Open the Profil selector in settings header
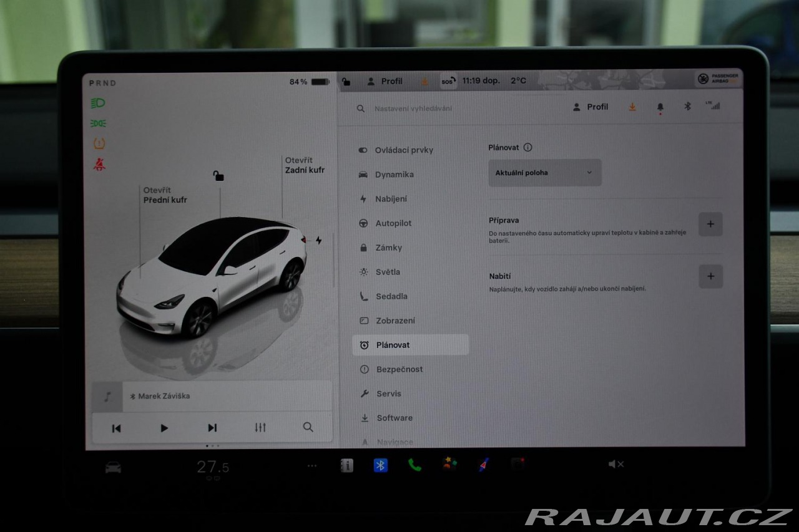 [x=590, y=107]
